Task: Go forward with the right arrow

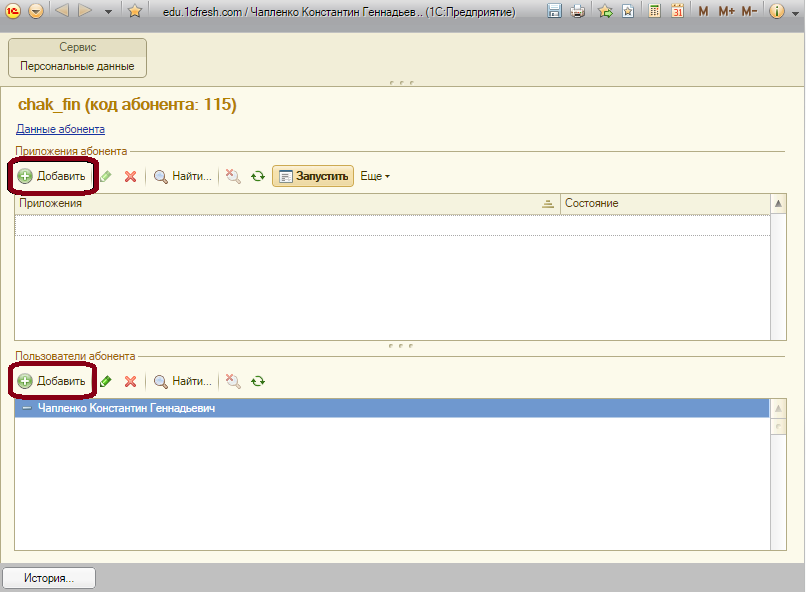Action: click(x=85, y=10)
